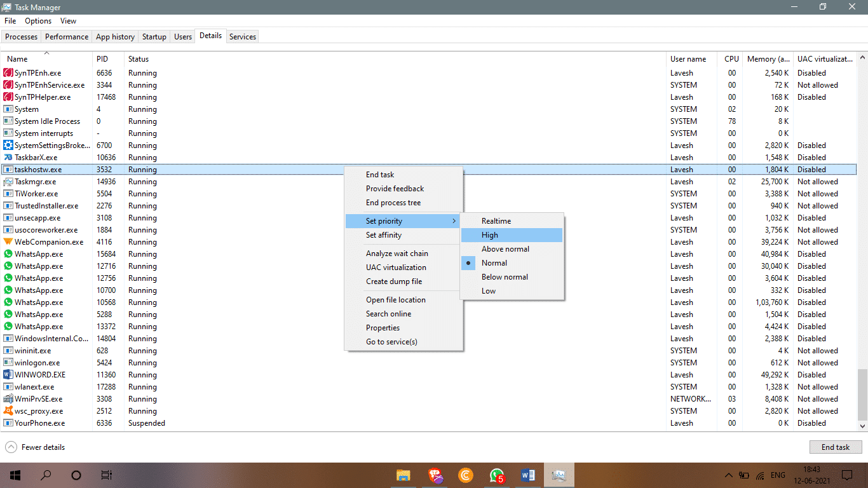
Task: Click the System Idle Process icon
Action: click(8, 121)
